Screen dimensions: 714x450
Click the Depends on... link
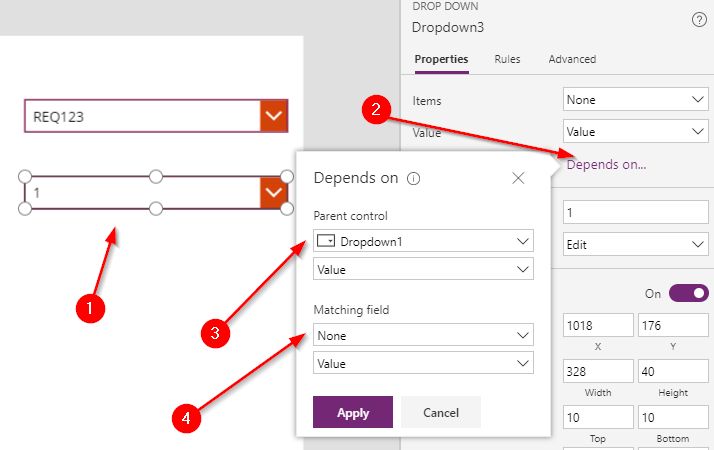606,164
